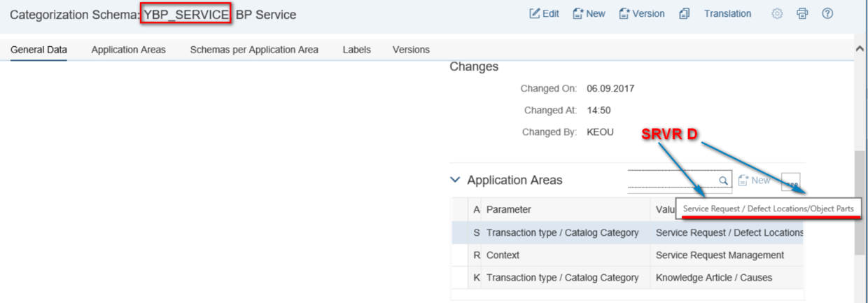Collapse the Application Areas section
The image size is (868, 303).
pos(455,181)
